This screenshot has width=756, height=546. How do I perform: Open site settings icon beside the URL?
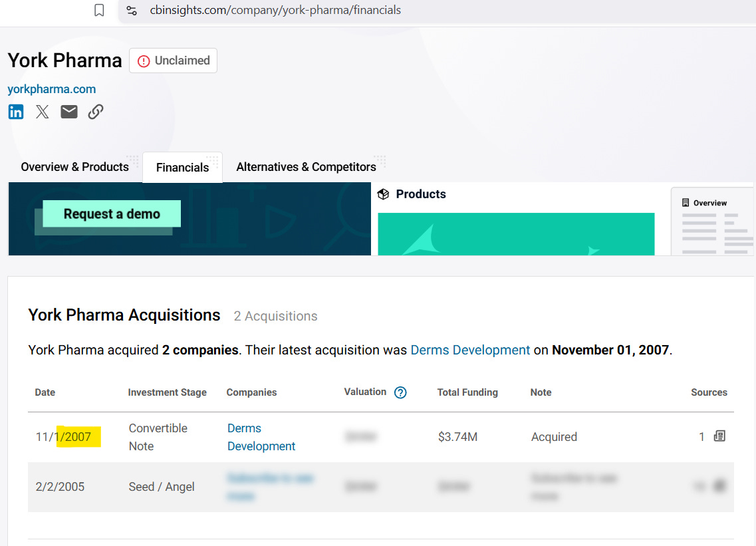pos(132,10)
